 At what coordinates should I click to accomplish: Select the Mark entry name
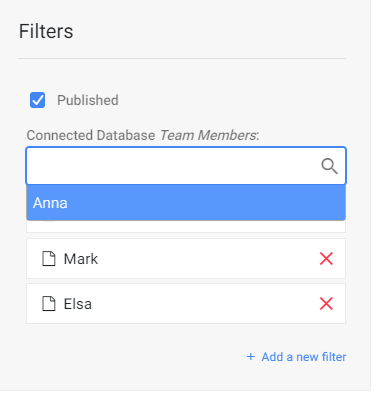point(81,259)
